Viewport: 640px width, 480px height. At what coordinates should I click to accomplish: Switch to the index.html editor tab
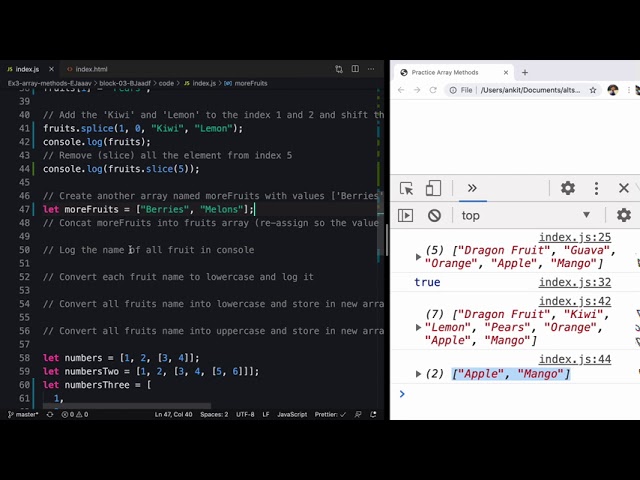coord(87,69)
